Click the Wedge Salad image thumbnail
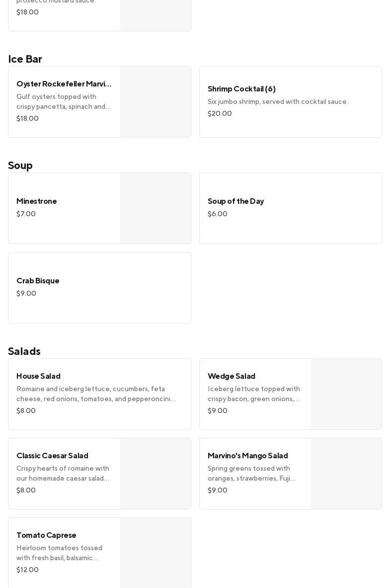The width and height of the screenshot is (390, 588). click(346, 394)
